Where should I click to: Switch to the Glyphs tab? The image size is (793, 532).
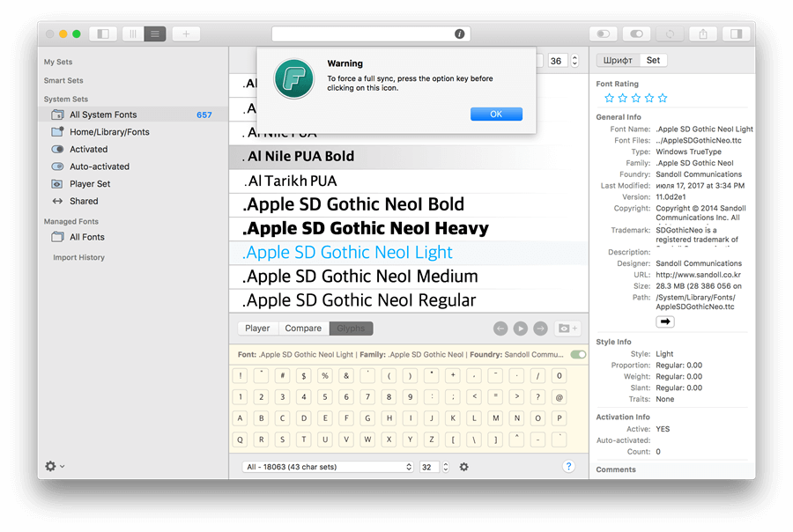click(x=351, y=329)
